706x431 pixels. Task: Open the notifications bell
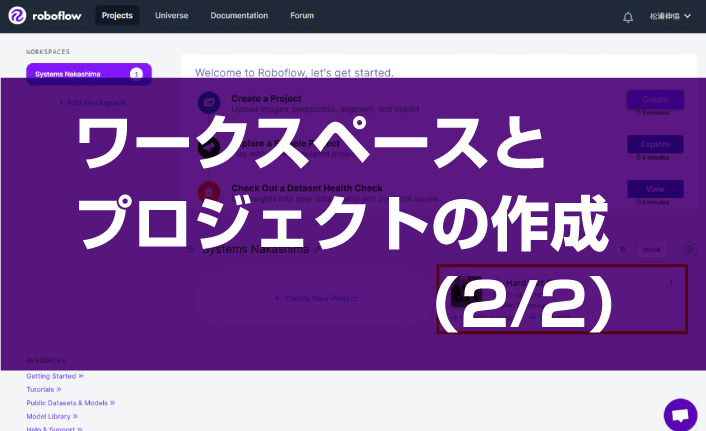pyautogui.click(x=628, y=17)
